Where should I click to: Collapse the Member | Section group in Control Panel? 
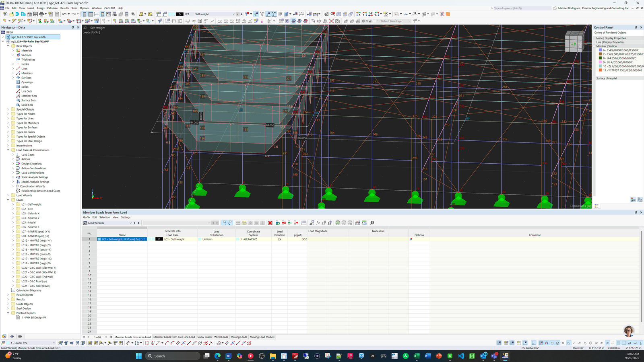[x=594, y=46]
